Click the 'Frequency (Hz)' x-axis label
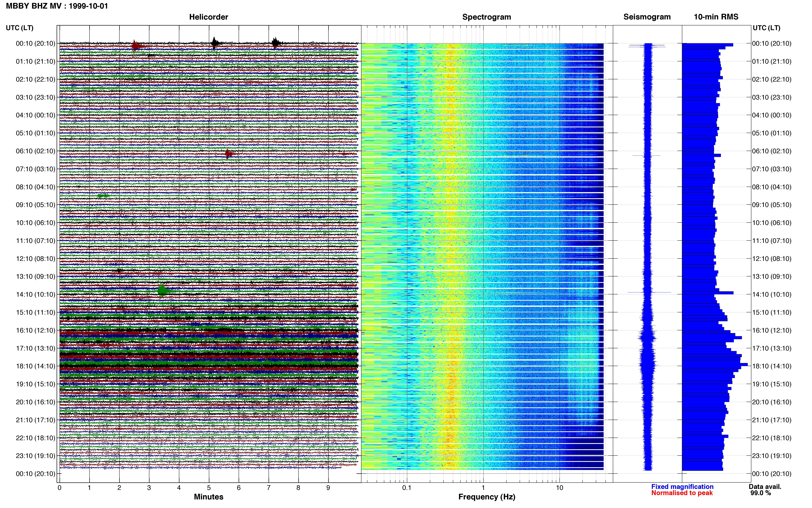Screen dimensions: 812x508 487,497
